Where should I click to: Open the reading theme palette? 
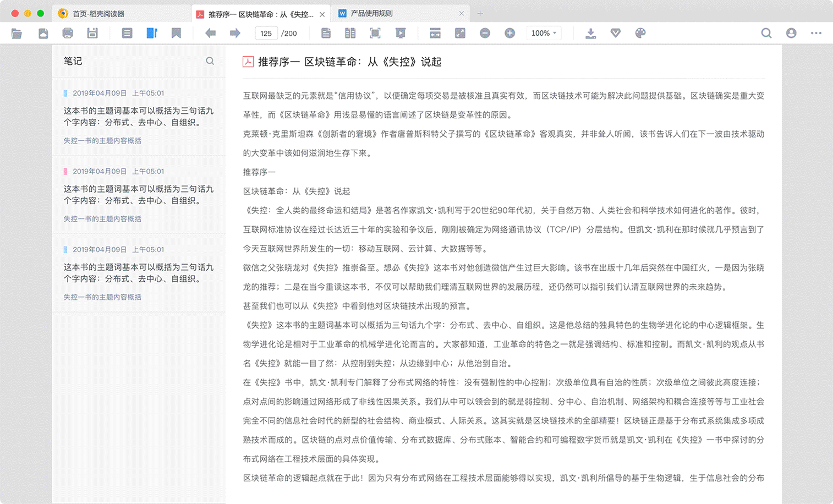point(640,33)
